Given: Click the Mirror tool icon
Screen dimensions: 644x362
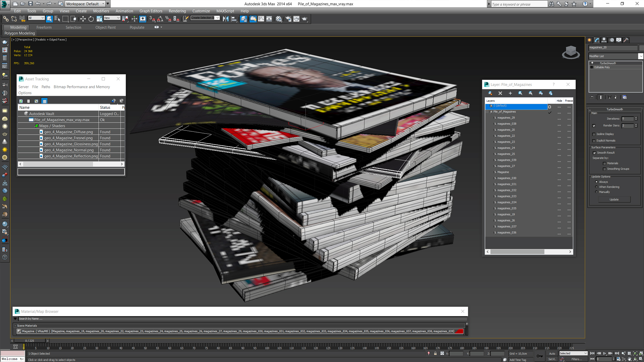Looking at the screenshot, I should (226, 19).
